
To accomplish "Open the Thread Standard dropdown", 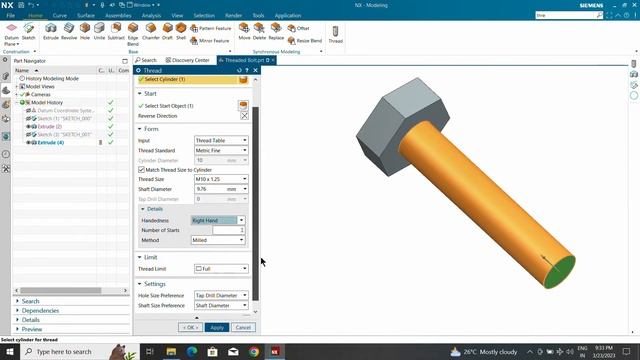I will click(221, 150).
